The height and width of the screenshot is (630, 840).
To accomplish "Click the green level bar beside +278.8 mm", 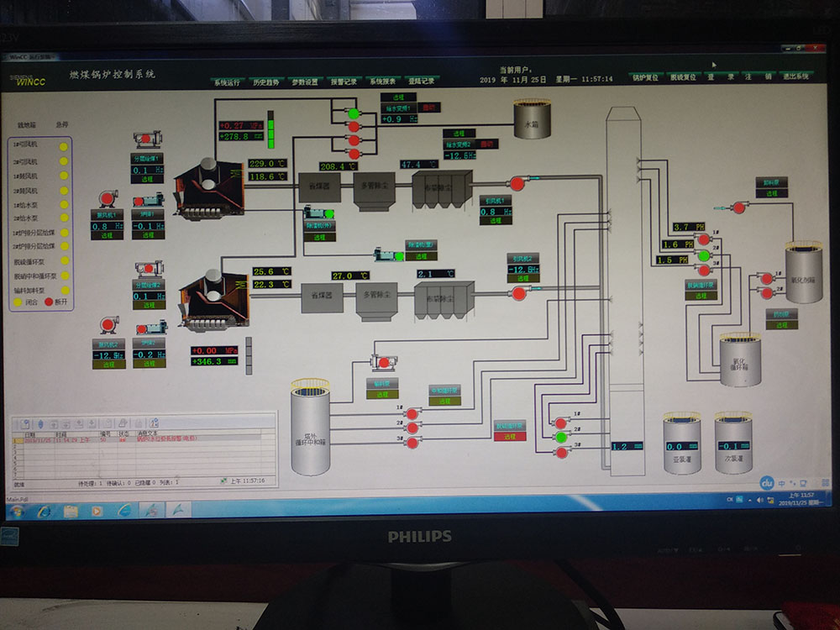I will coord(270,130).
